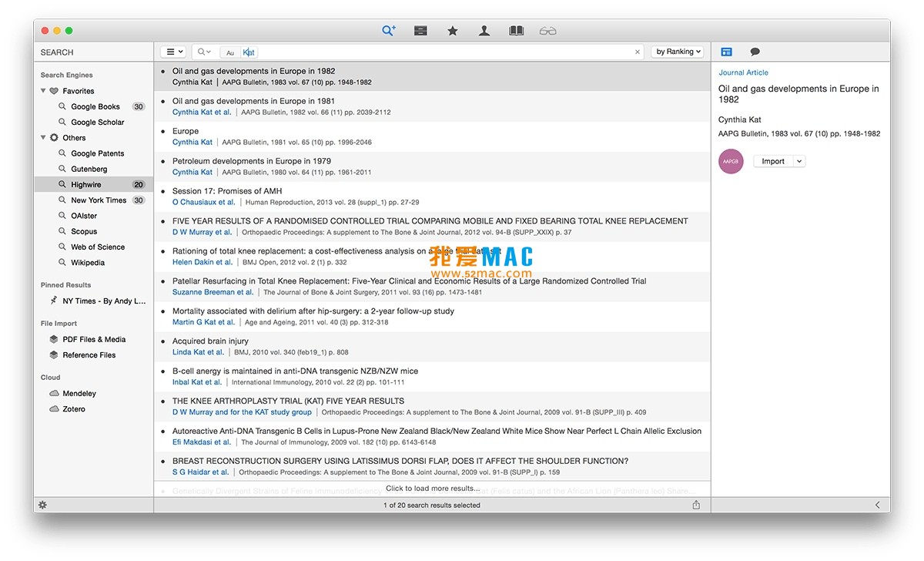924x561 pixels.
Task: Select Google Books search engine
Action: coord(94,106)
